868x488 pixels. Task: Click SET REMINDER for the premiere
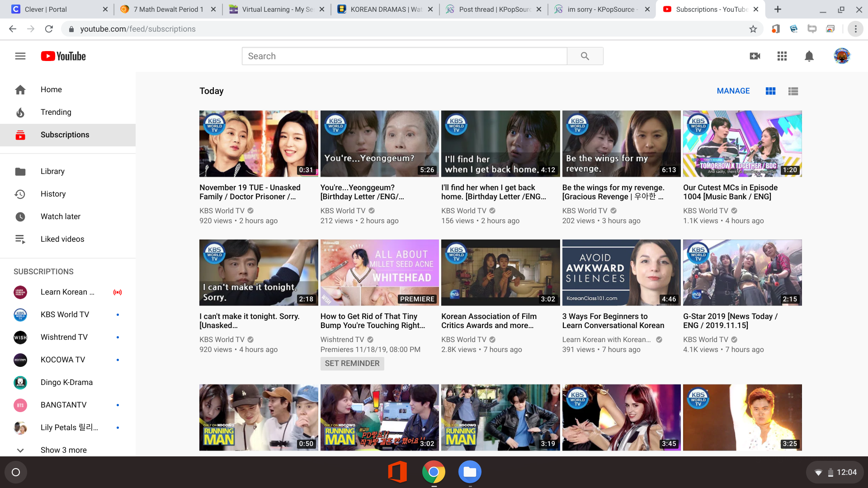[x=352, y=363]
